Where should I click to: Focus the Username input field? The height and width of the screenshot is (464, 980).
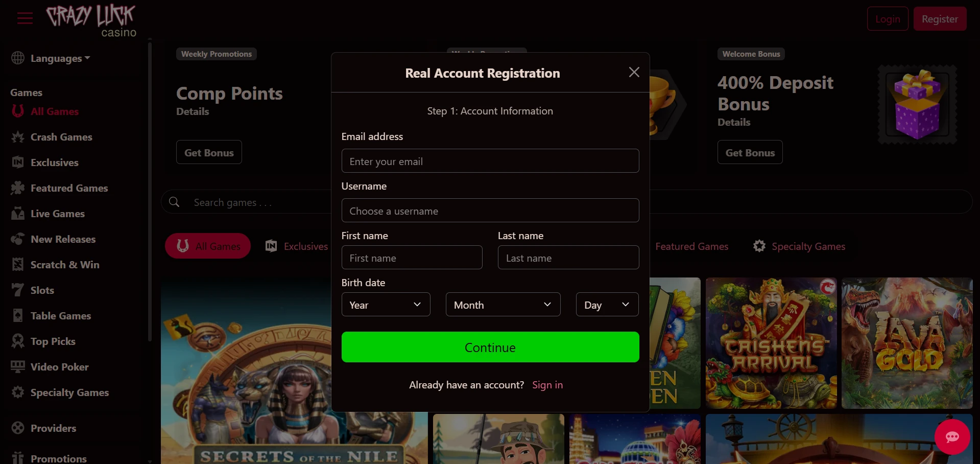click(x=490, y=211)
